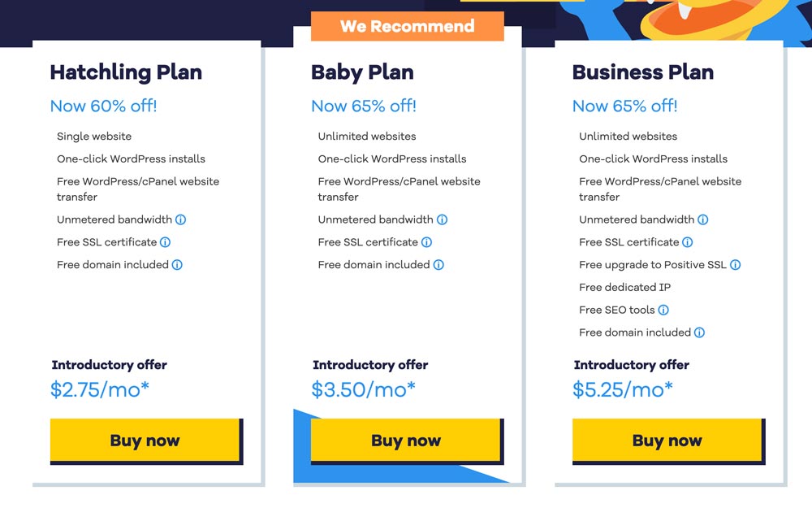The image size is (812, 508).
Task: Open info icon beside Free SEO tools
Action: pos(663,310)
